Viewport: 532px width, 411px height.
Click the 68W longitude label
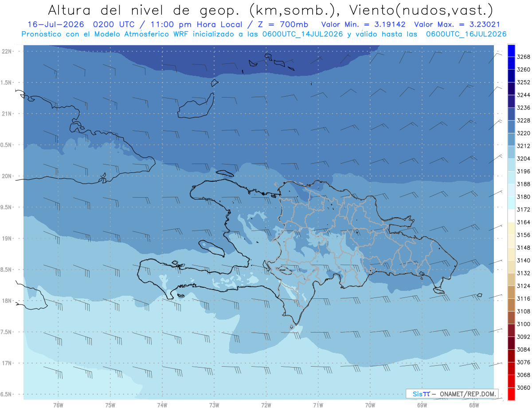click(x=473, y=405)
